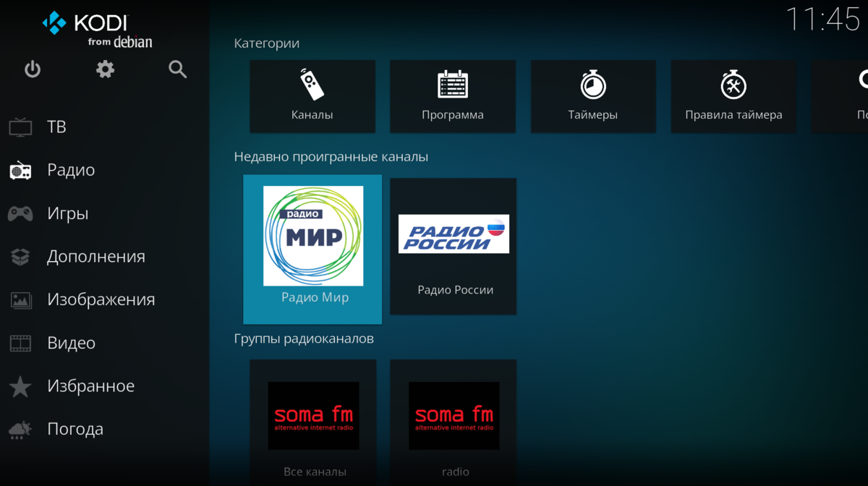Click the radio device icon in sidebar
The height and width of the screenshot is (486, 868).
pos(20,171)
